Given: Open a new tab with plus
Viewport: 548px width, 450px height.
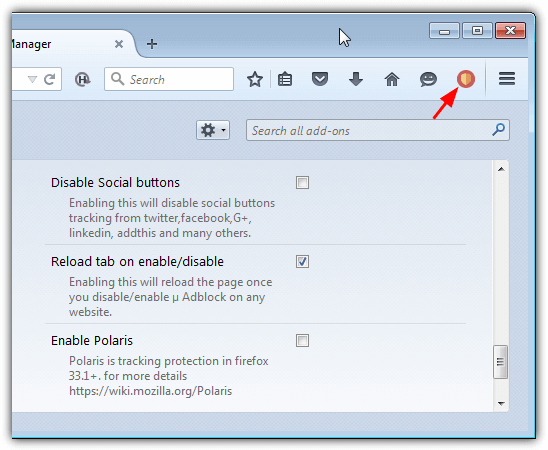Looking at the screenshot, I should (x=152, y=44).
